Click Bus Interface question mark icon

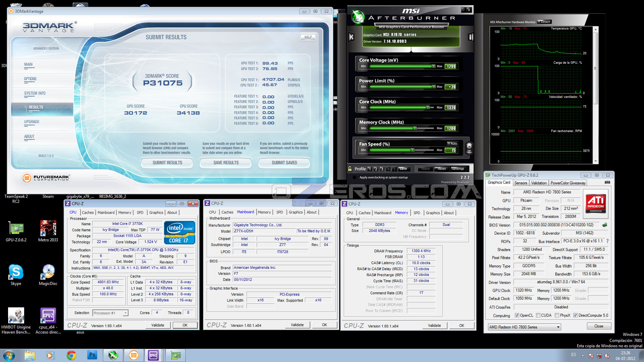pyautogui.click(x=607, y=241)
